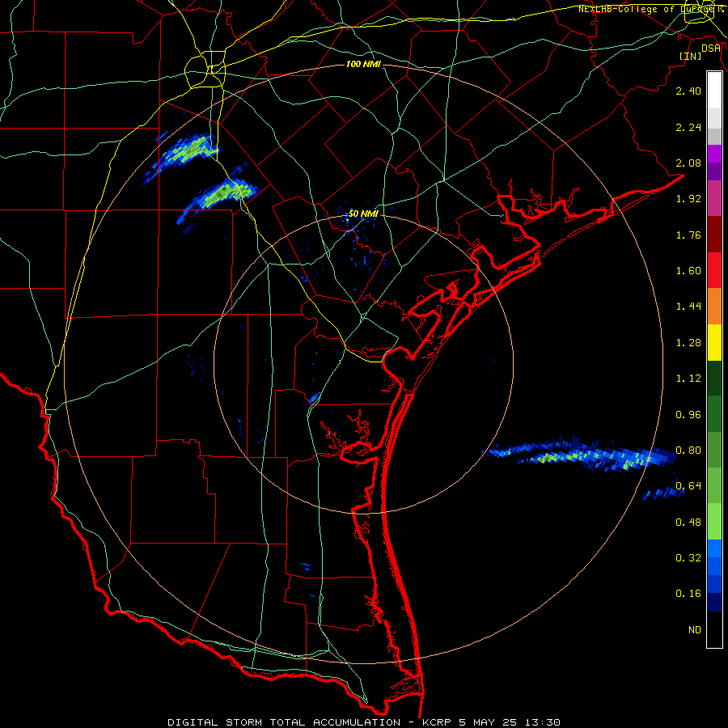Click the bright red 1.60 legend swatch
Screen dimensions: 728x728
[714, 270]
